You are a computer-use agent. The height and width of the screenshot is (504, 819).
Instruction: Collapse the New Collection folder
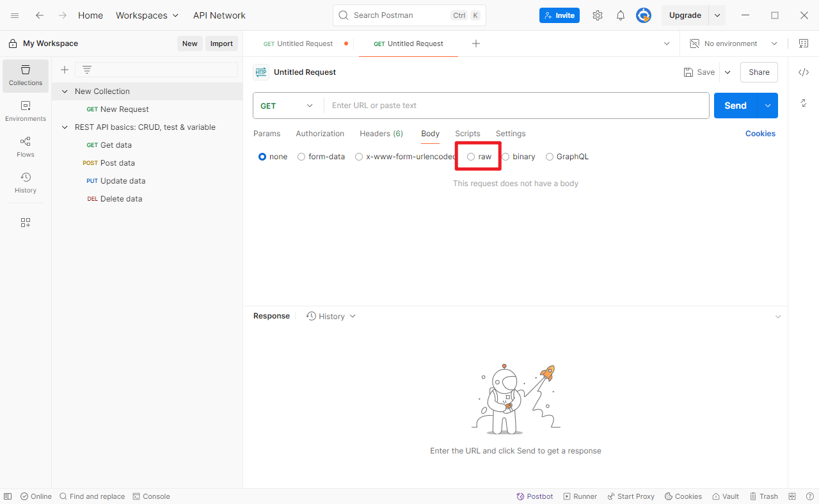pyautogui.click(x=65, y=91)
